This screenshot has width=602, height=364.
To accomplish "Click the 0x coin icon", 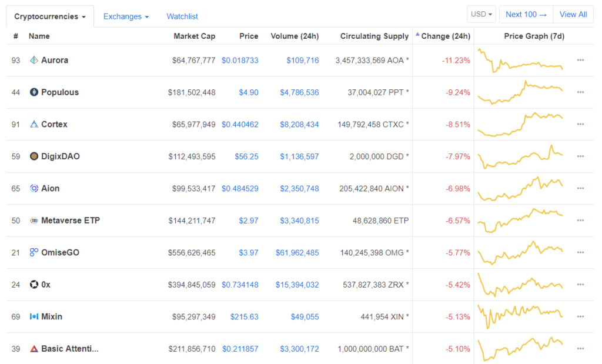I will 34,285.
